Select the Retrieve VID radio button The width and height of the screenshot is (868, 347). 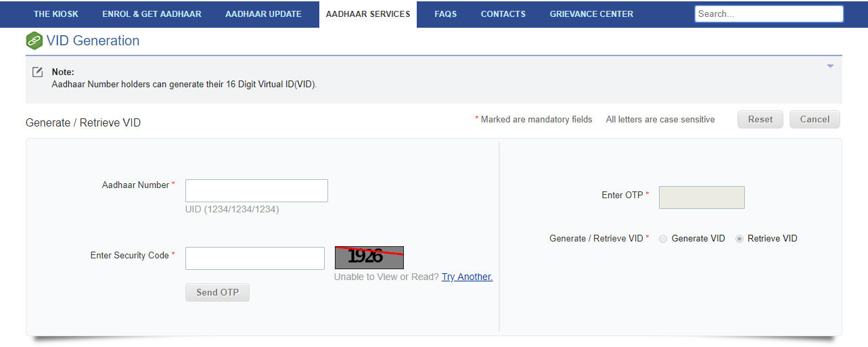coord(739,239)
